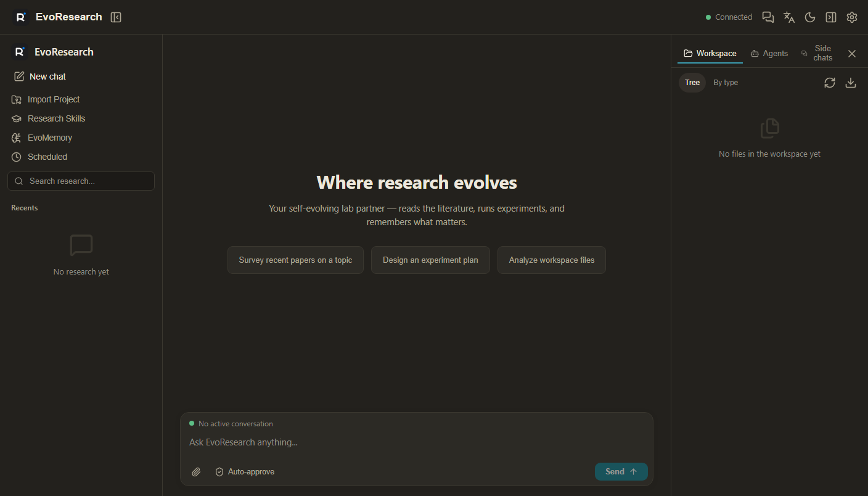Collapse the left sidebar with panel icon
The image size is (868, 496).
[116, 17]
